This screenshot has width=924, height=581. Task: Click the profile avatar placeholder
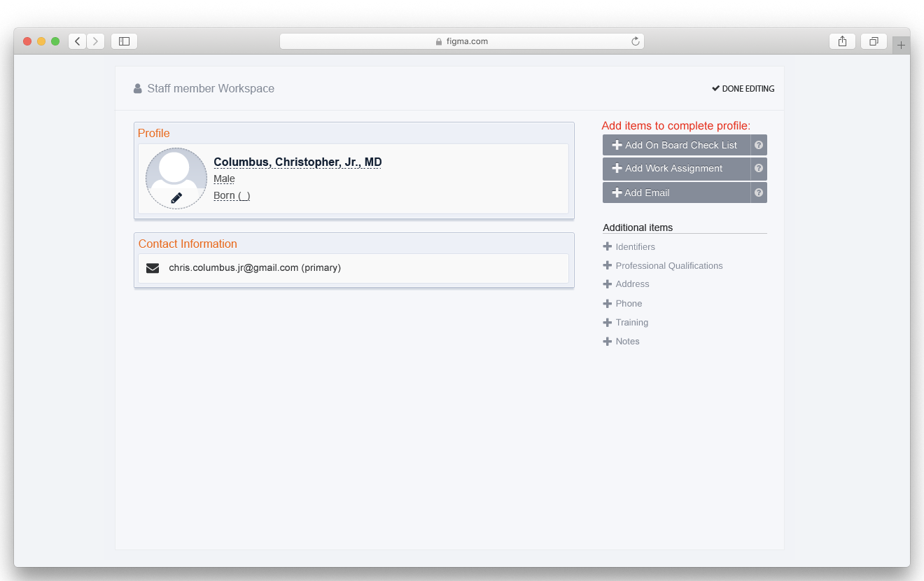point(176,178)
